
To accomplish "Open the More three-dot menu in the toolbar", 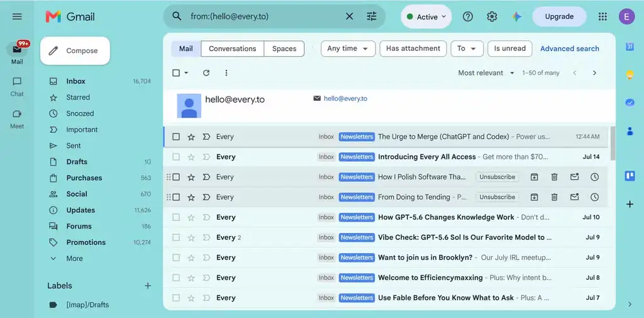I will (x=226, y=73).
